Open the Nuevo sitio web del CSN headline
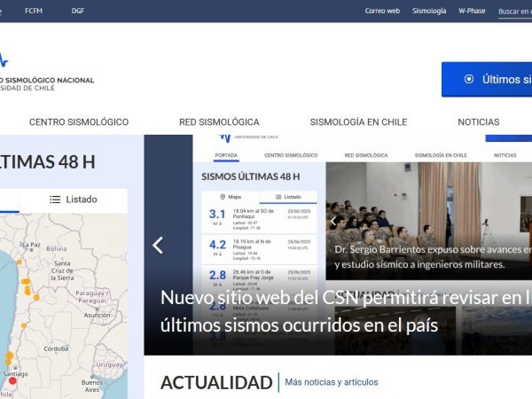This screenshot has height=399, width=532. point(346,311)
